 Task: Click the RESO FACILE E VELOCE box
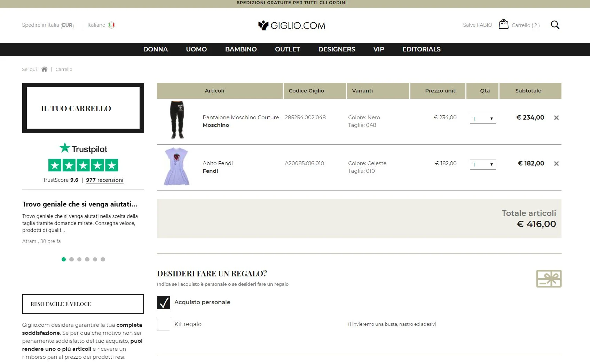83,304
